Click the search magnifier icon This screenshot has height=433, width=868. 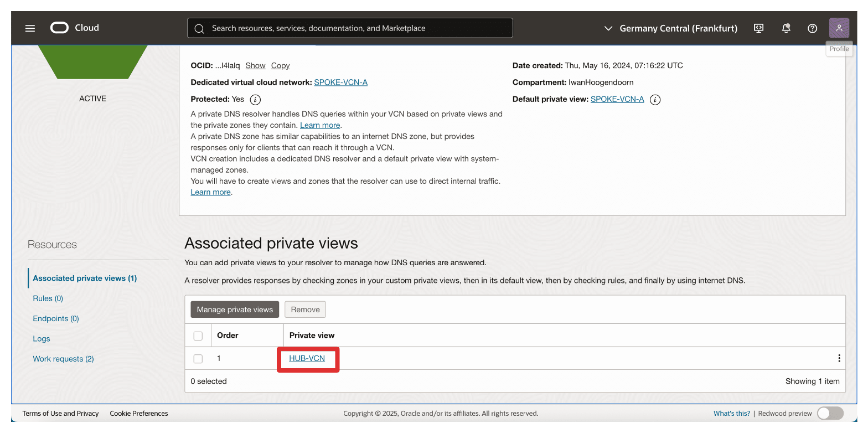[x=199, y=28]
